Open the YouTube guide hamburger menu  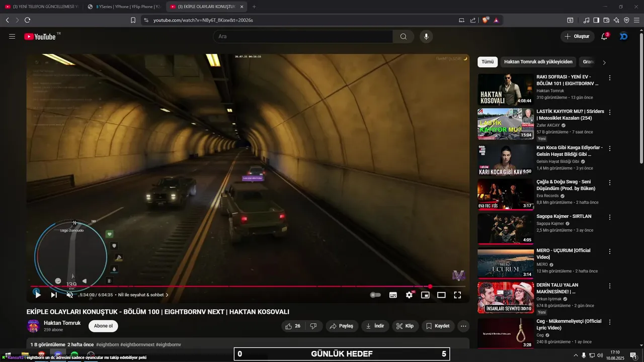pos(12,36)
